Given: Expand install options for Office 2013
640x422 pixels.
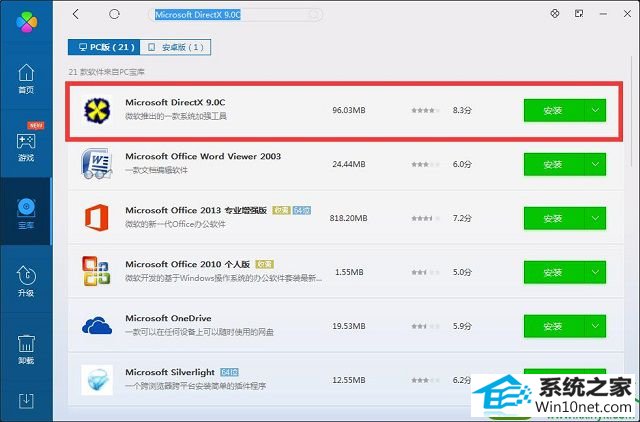Looking at the screenshot, I should [x=596, y=218].
